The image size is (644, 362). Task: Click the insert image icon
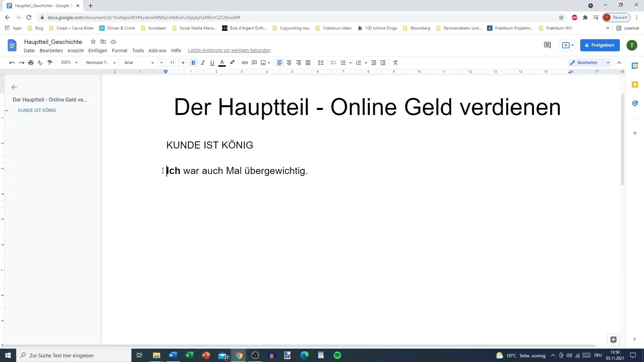[x=264, y=62]
